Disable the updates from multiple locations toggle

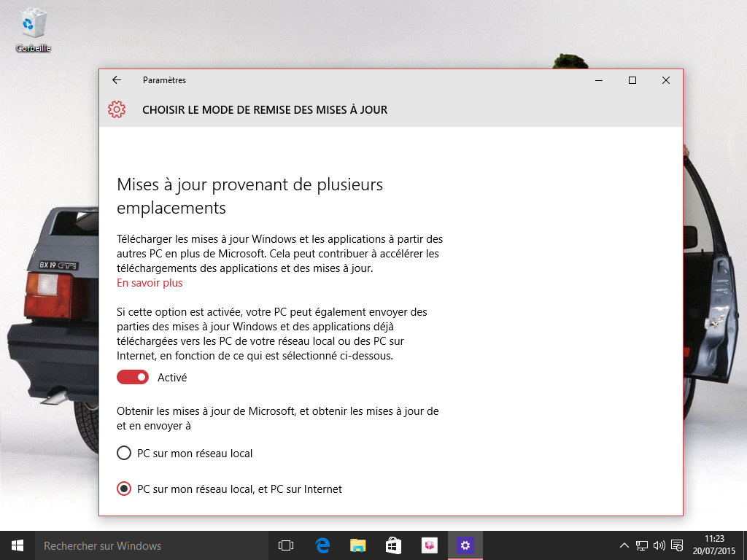tap(132, 377)
